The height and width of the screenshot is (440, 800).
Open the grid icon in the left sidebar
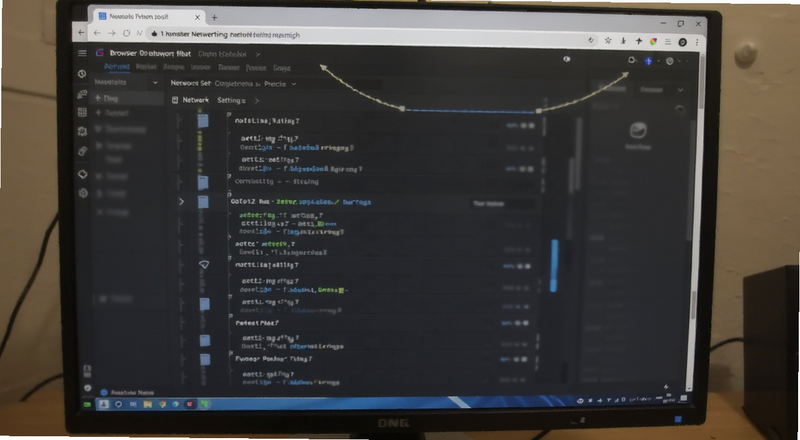click(x=82, y=113)
